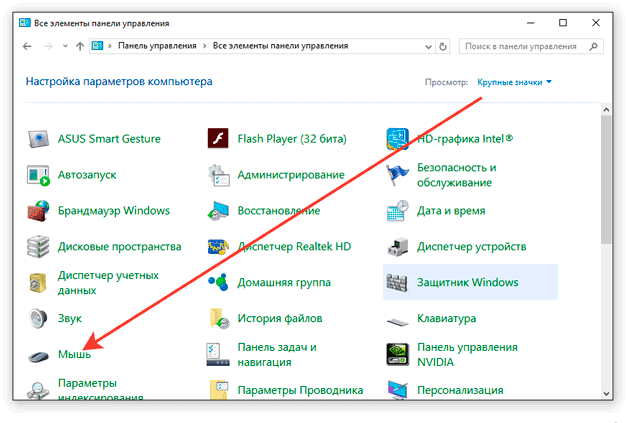Click the Восстановление icon
This screenshot has width=628, height=423.
coord(218,211)
